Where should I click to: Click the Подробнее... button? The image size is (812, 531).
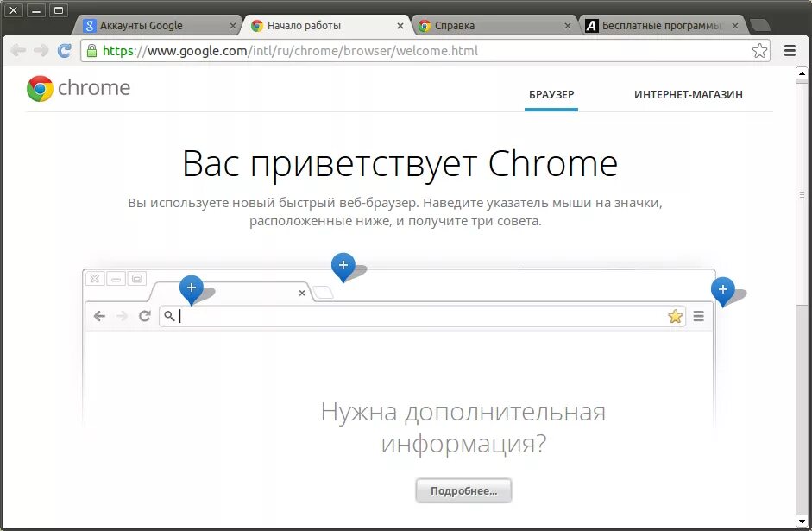pyautogui.click(x=463, y=490)
